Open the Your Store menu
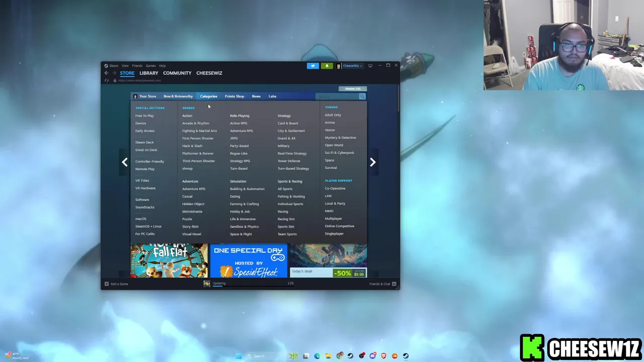Image resolution: width=644 pixels, height=362 pixels. pos(147,97)
